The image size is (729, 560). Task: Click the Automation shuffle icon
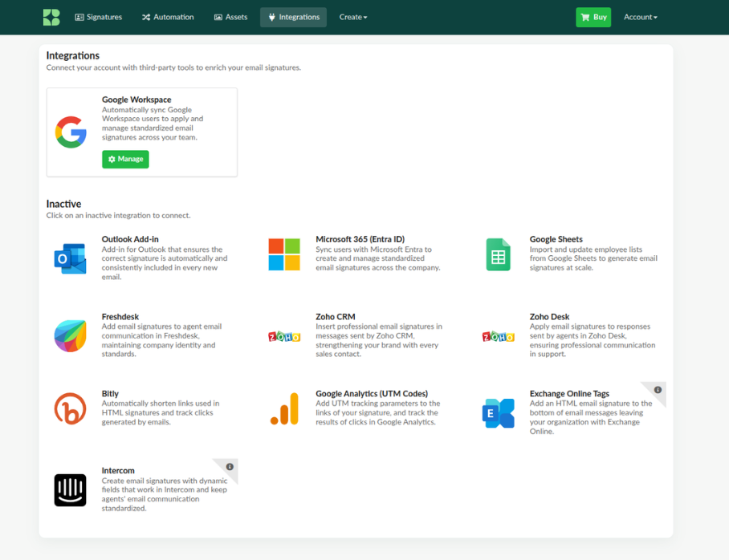(x=146, y=17)
